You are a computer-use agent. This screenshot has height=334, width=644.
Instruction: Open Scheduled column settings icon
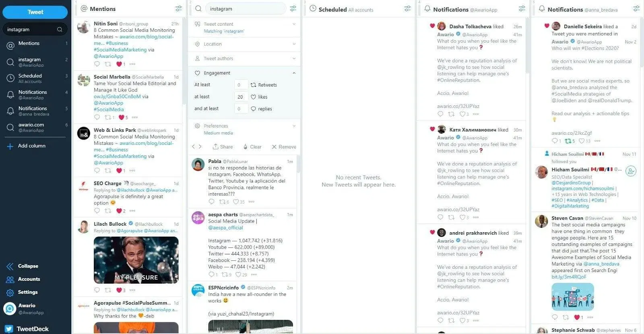click(407, 8)
